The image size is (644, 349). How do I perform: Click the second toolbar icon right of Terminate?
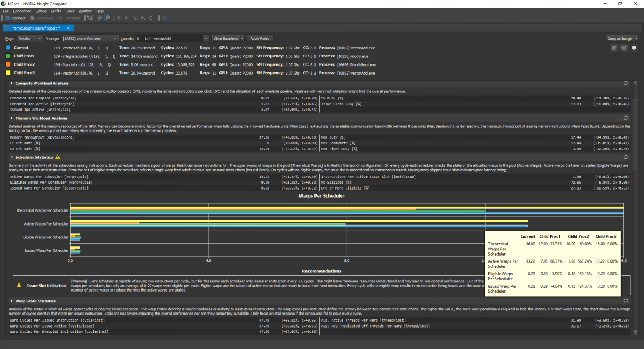[100, 18]
